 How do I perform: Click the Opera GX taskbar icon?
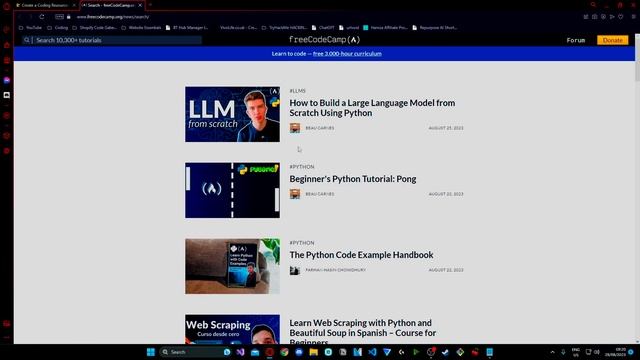(x=269, y=352)
